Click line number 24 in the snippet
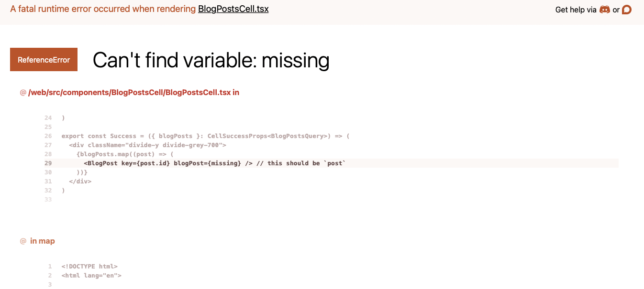 click(x=48, y=118)
